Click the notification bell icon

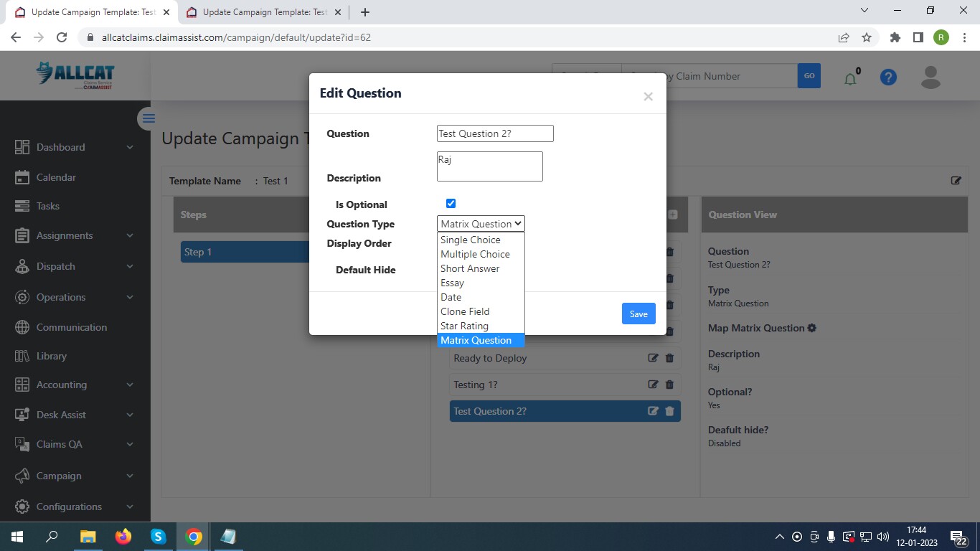coord(851,78)
